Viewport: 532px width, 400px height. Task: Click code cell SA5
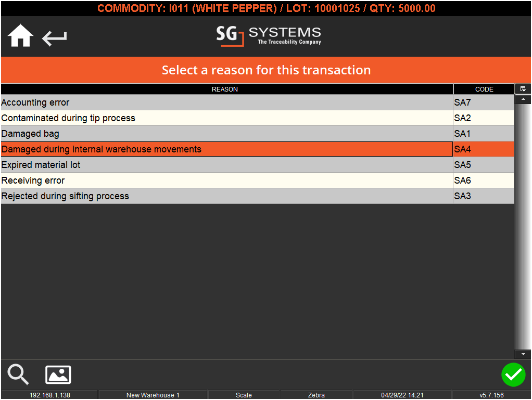484,165
